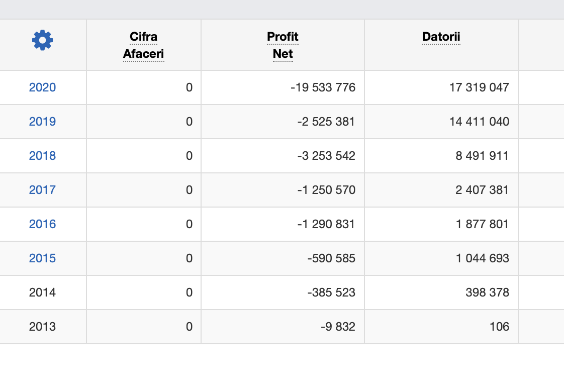Viewport: 564px width, 392px height.
Task: Click net profit value -3 253 542
Action: (x=326, y=156)
